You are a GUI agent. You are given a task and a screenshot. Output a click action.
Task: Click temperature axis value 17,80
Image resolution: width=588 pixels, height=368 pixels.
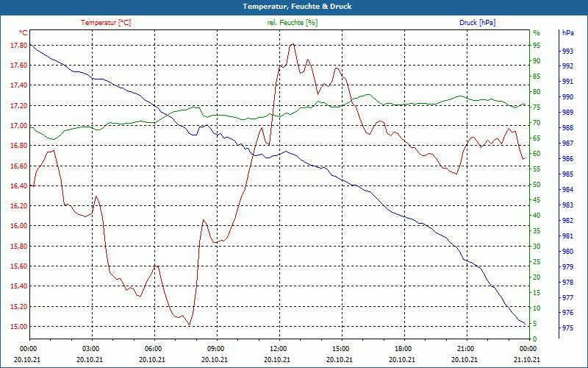20,45
